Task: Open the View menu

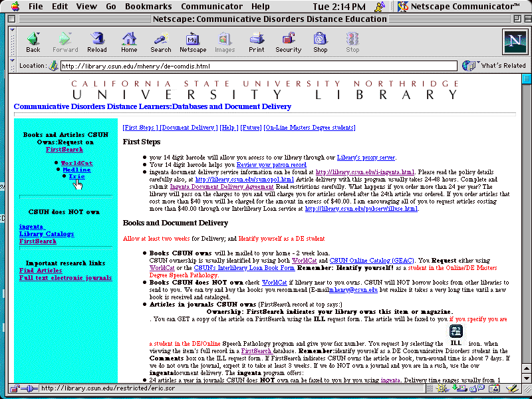Action: click(86, 6)
